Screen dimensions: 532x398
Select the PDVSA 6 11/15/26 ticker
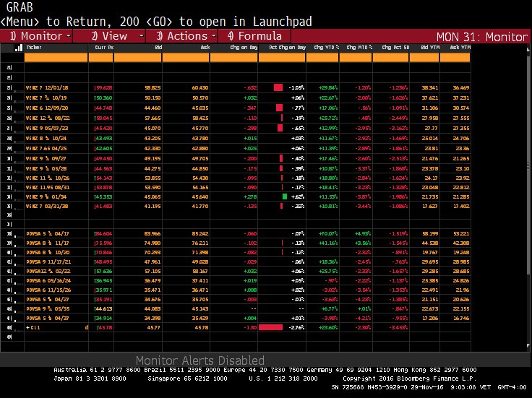(48, 290)
